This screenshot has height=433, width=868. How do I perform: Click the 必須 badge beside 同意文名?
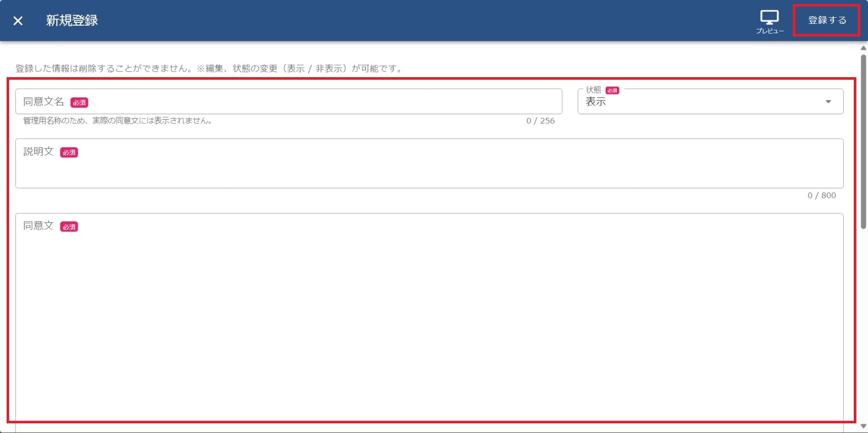[79, 103]
